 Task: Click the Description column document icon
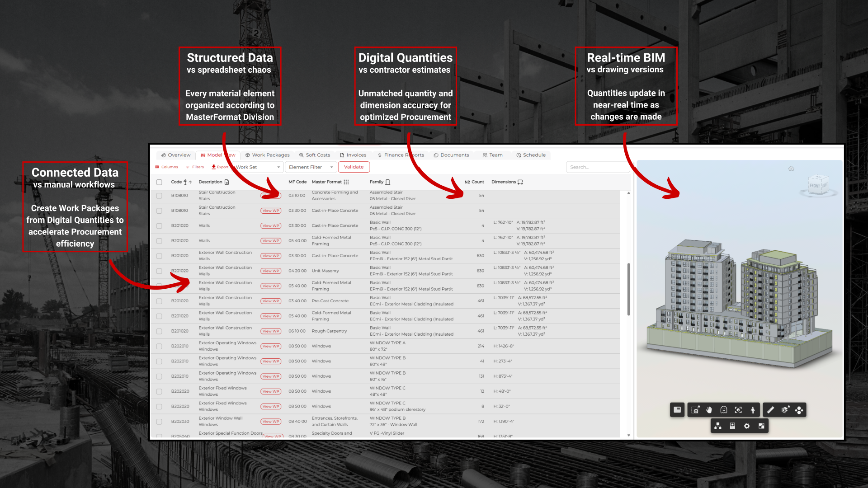(x=226, y=182)
